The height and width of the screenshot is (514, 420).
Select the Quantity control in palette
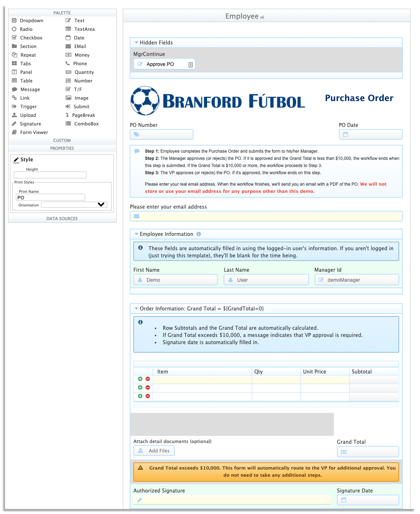[x=80, y=72]
